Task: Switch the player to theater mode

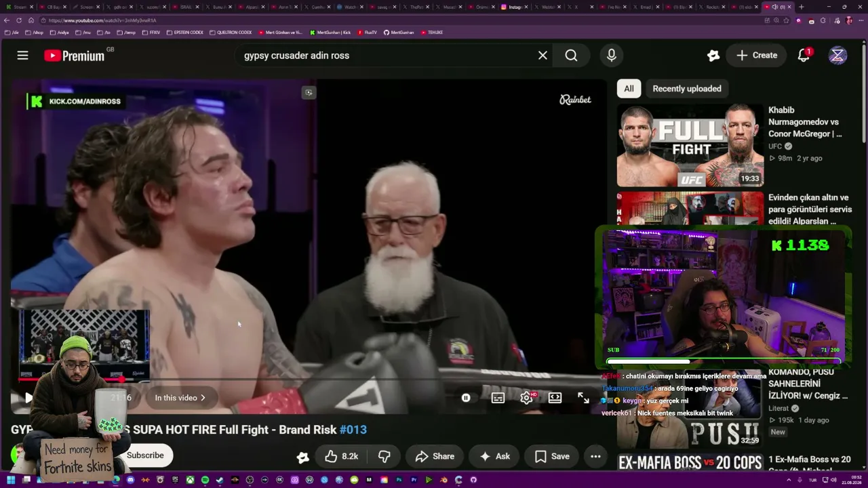Action: pos(555,398)
